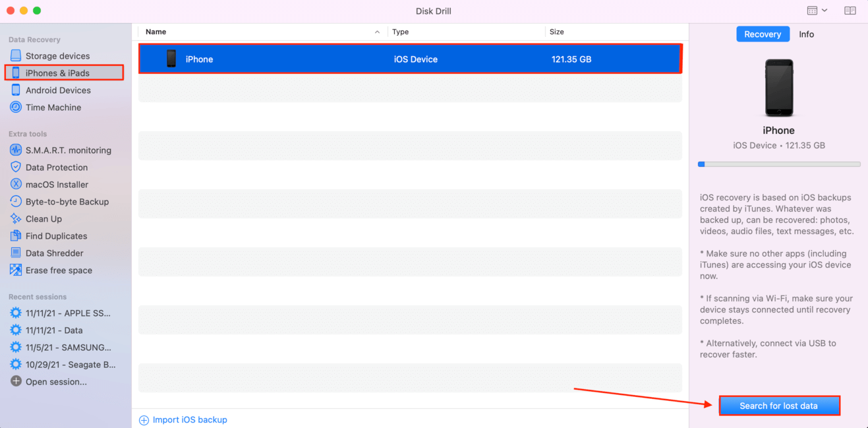868x428 pixels.
Task: Click the iPhone storage usage bar
Action: click(779, 164)
